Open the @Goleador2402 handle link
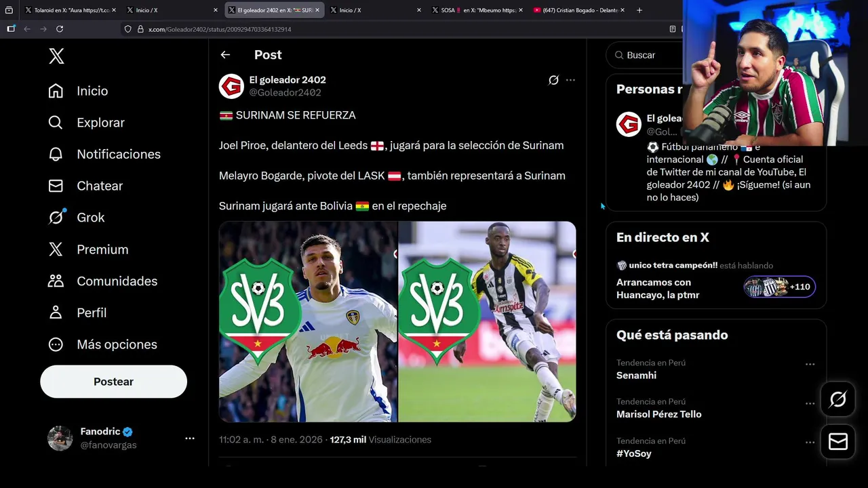 point(285,92)
